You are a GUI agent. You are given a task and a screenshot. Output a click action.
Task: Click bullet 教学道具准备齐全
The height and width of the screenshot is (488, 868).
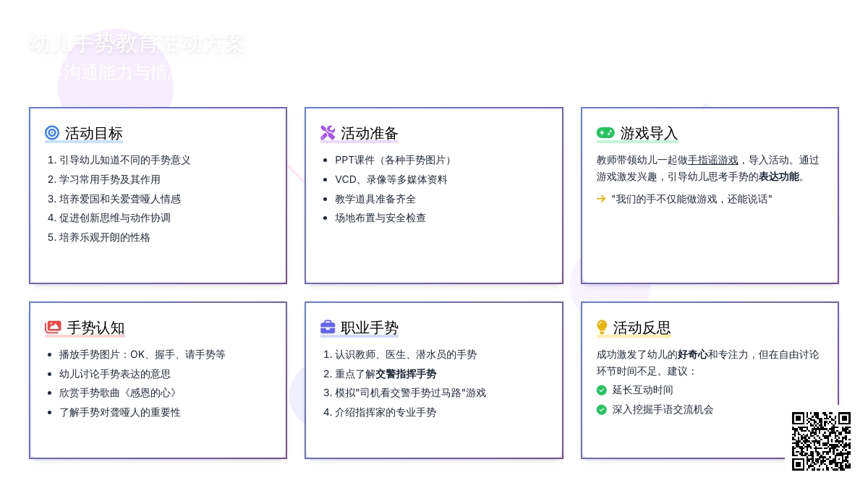[x=375, y=199]
